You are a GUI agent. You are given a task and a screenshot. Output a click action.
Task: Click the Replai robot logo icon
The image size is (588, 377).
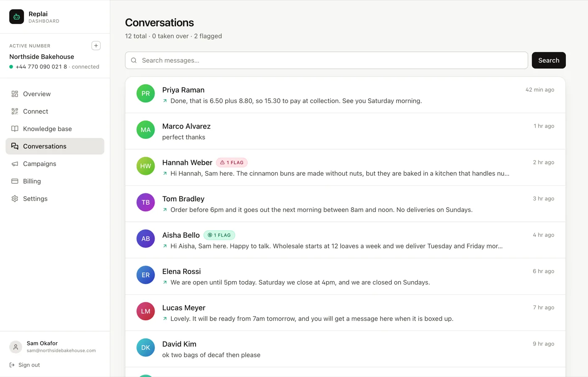tap(17, 17)
